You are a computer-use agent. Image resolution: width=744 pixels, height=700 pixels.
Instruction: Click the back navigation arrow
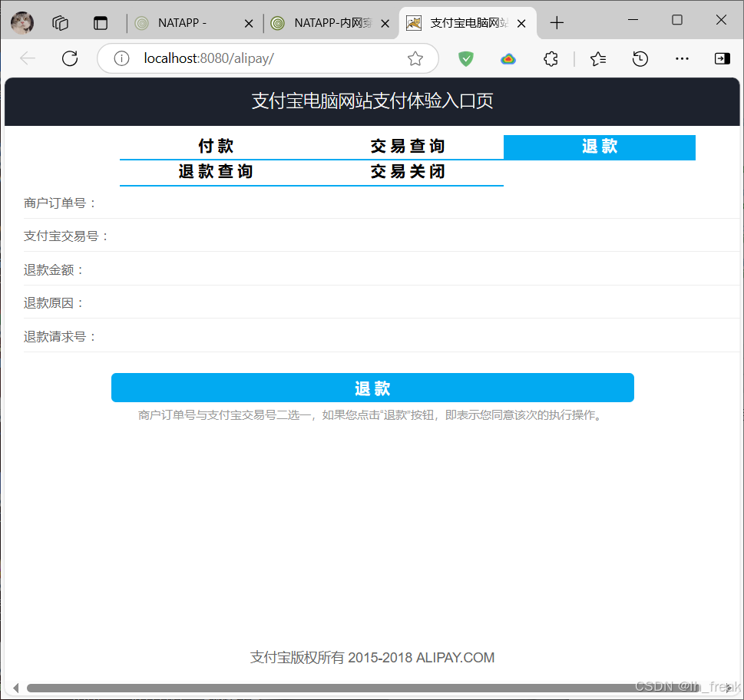tap(28, 58)
